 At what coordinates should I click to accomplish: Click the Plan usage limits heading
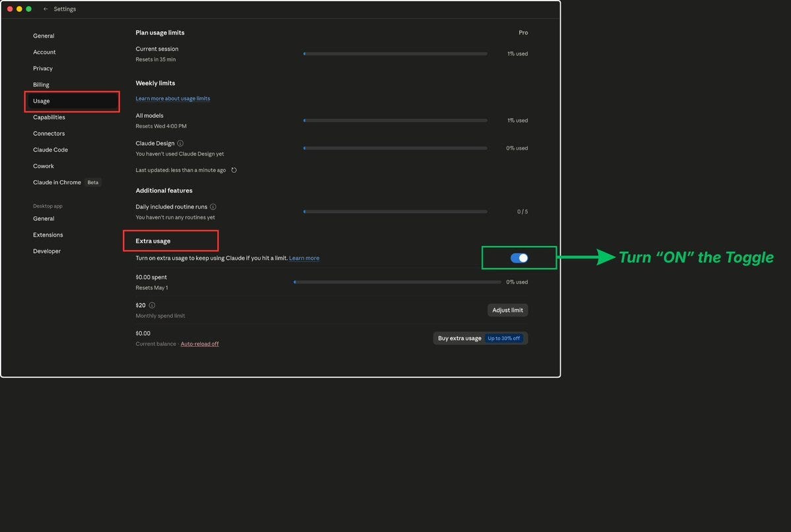[x=160, y=32]
